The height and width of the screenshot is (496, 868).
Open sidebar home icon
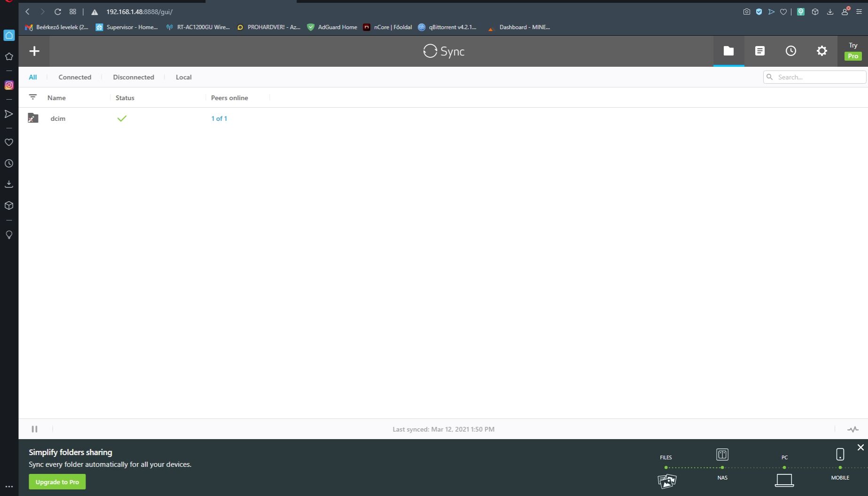9,35
